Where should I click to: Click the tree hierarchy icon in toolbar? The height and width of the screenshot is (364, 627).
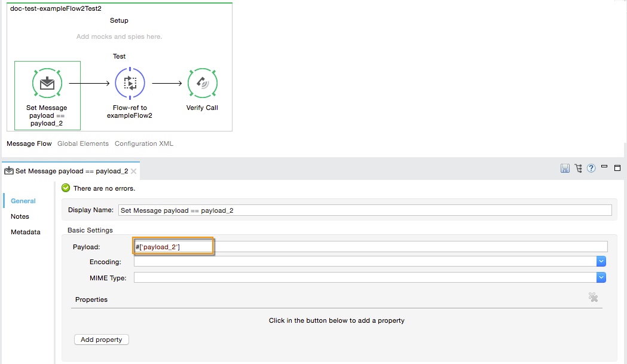(578, 169)
